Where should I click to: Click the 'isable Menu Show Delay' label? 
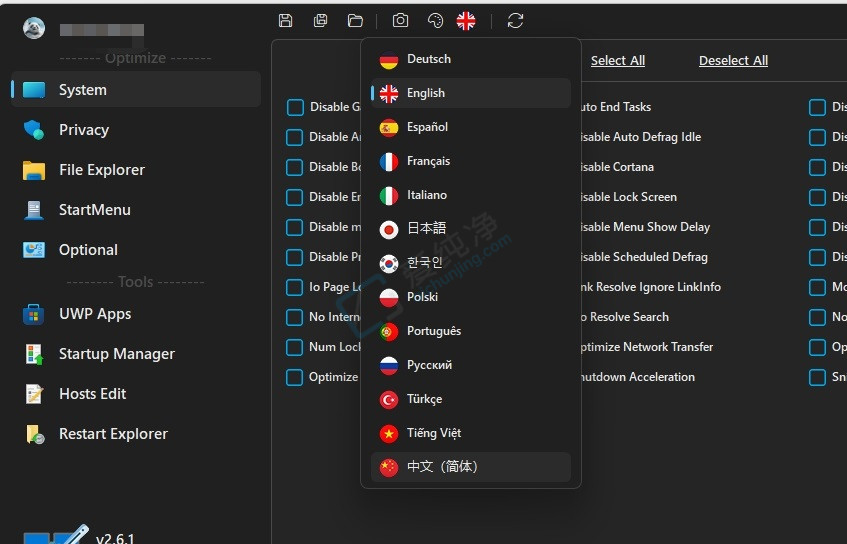[x=646, y=227]
